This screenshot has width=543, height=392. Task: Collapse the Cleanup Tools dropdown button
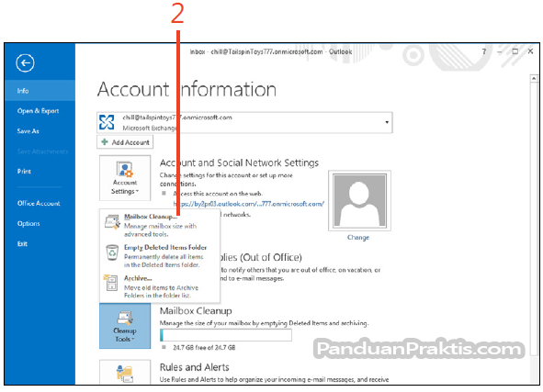[x=125, y=326]
